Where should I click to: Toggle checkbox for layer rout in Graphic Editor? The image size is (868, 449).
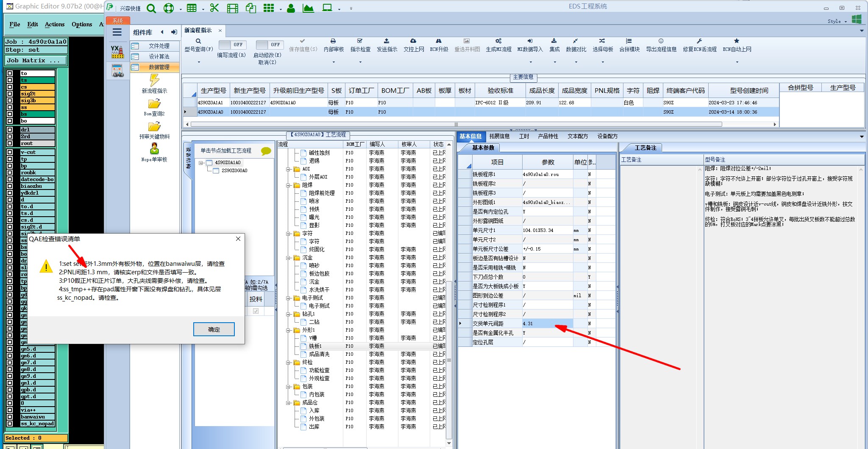coord(10,143)
